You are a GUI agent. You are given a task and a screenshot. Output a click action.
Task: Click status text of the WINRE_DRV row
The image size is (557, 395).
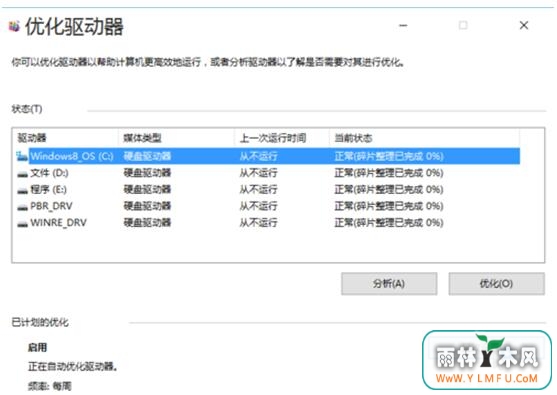389,223
